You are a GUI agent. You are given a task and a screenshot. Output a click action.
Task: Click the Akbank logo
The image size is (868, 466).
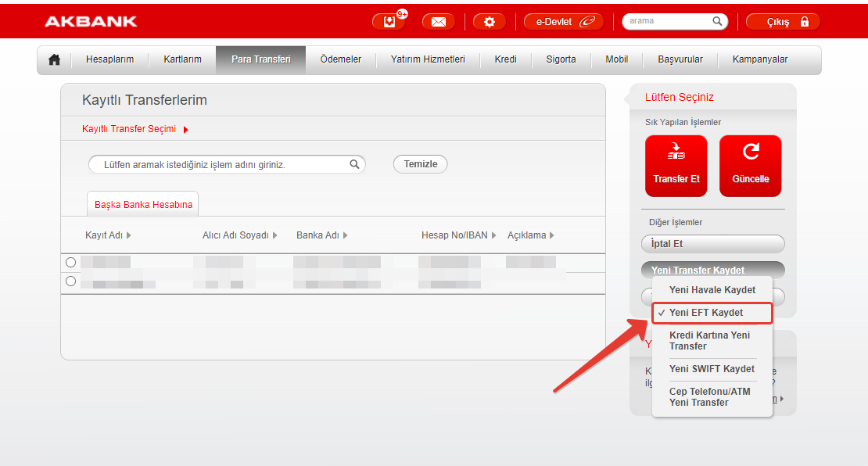tap(91, 22)
